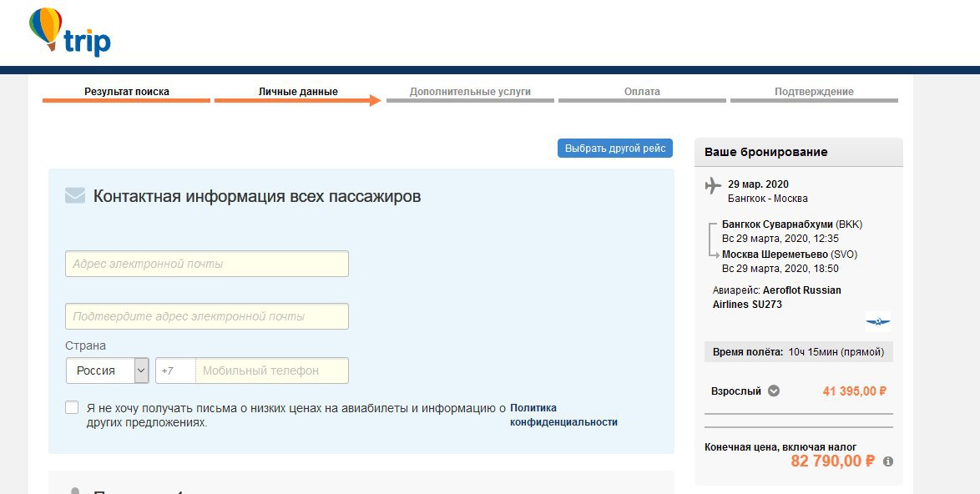Click the Вс 29 марта, 2020, 18:50 arrival time
This screenshot has width=980, height=494.
pos(780,269)
